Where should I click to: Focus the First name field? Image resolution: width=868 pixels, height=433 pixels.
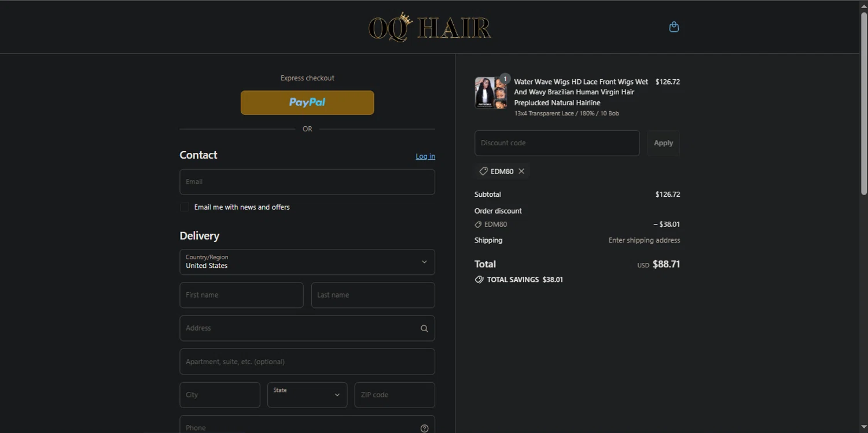[x=241, y=295]
